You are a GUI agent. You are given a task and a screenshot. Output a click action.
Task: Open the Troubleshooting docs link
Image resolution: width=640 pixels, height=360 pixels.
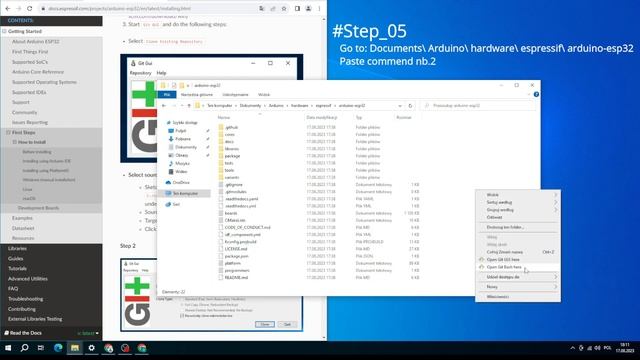[x=25, y=299]
